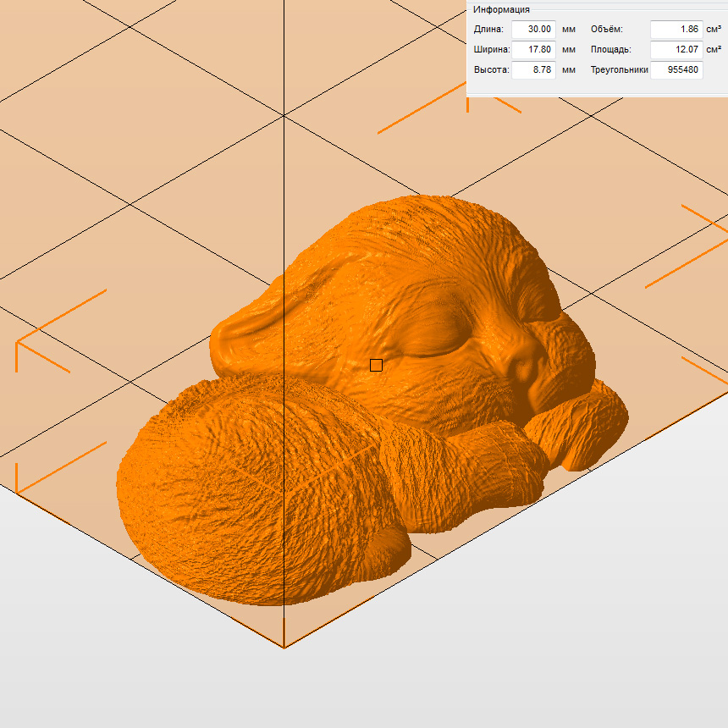The height and width of the screenshot is (728, 728).
Task: Select the Объём value field 1.86
Action: (676, 29)
